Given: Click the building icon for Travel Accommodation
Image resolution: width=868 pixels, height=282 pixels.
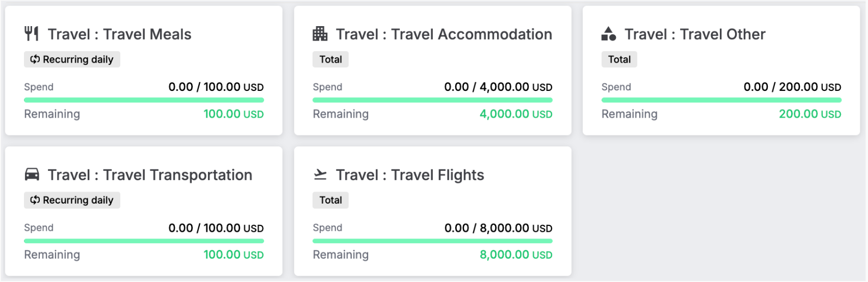Looking at the screenshot, I should [320, 34].
